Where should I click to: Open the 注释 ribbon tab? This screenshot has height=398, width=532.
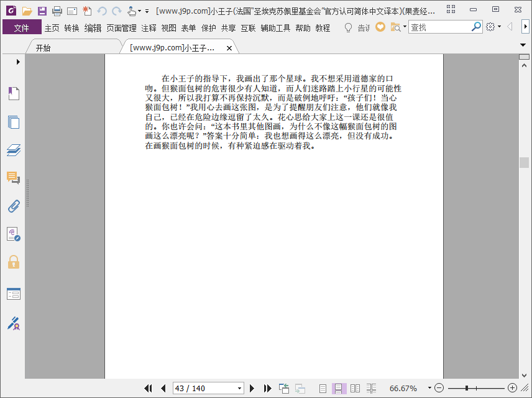pyautogui.click(x=149, y=28)
